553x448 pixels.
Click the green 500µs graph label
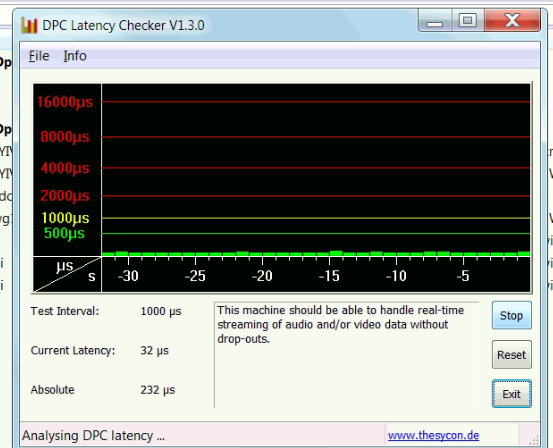point(65,233)
